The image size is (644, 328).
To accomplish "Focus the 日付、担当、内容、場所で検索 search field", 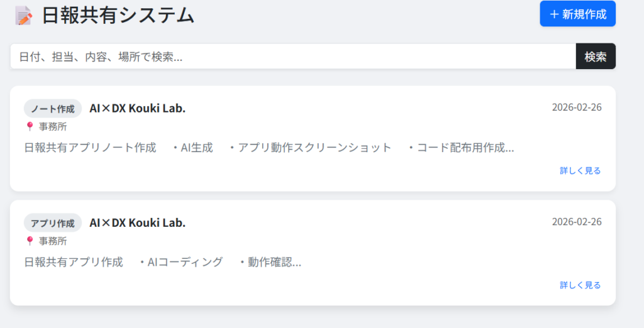I will (293, 57).
